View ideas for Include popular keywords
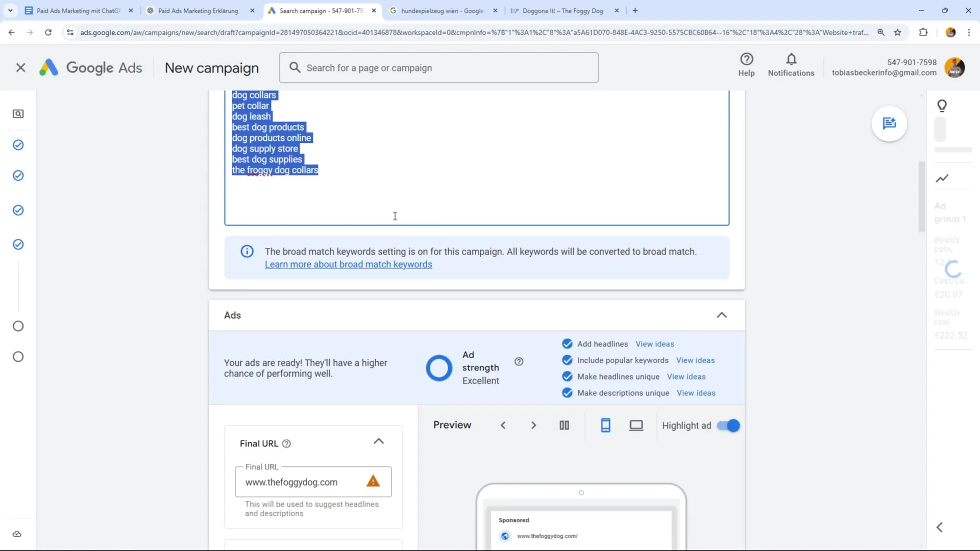The image size is (980, 551). click(x=695, y=360)
